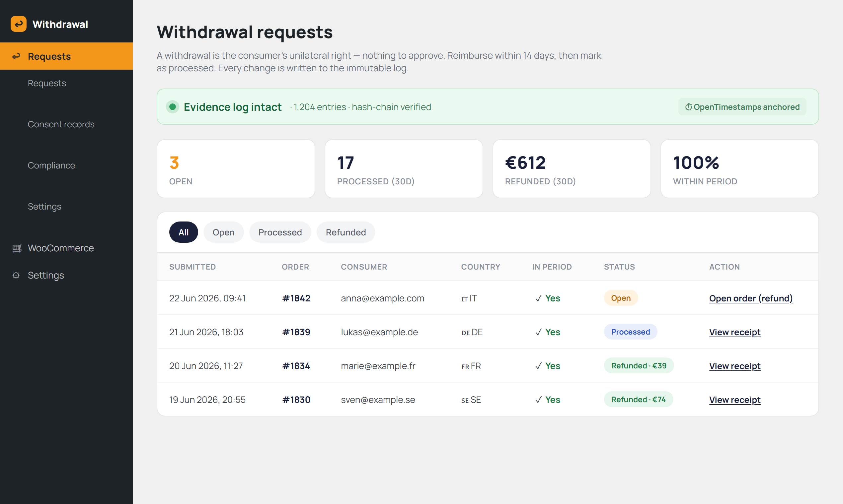Click the return arrow icon beside Requests
The image size is (843, 504).
[x=16, y=56]
